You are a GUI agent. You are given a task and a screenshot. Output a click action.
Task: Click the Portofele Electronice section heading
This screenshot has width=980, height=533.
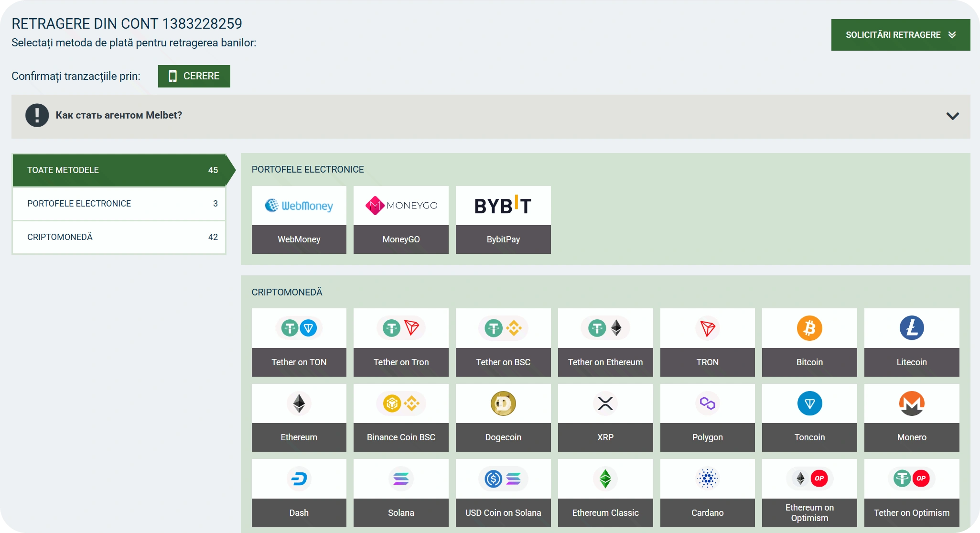(308, 170)
